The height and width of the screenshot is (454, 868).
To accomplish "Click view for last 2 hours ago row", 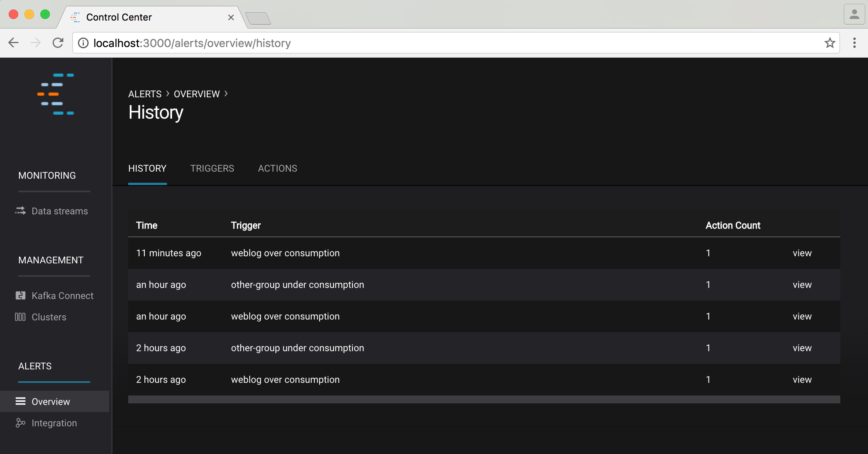I will pos(802,380).
